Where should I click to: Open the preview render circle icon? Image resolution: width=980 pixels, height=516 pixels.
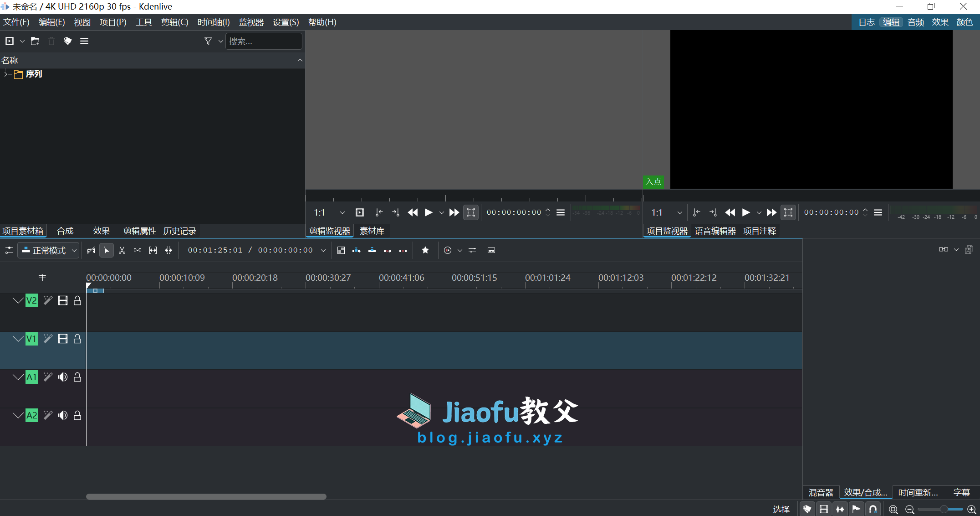tap(448, 250)
